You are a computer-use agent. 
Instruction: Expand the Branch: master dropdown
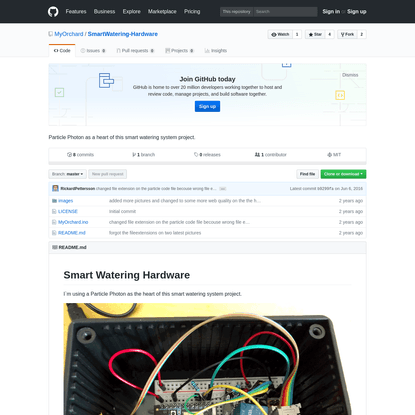click(x=67, y=174)
